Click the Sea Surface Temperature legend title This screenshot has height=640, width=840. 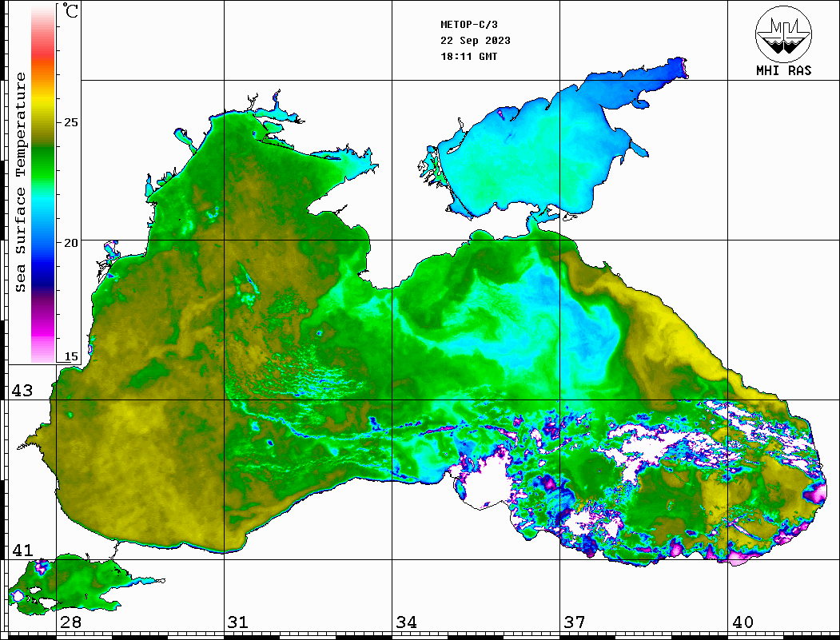(x=20, y=183)
